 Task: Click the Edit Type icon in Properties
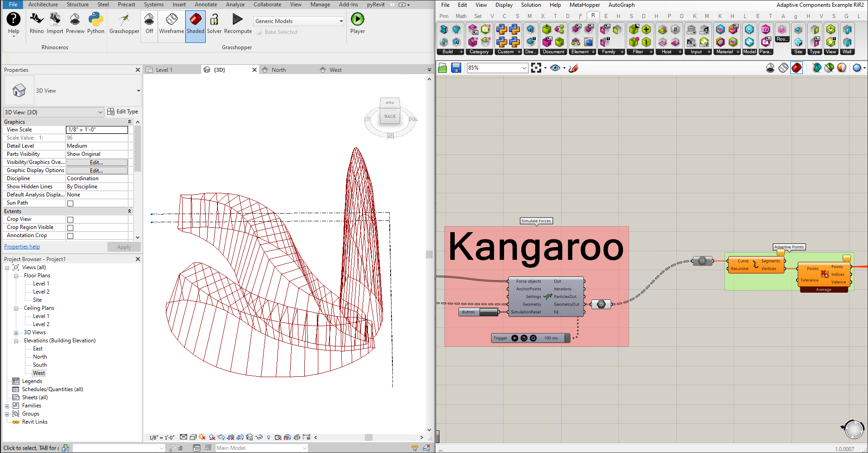click(x=111, y=112)
